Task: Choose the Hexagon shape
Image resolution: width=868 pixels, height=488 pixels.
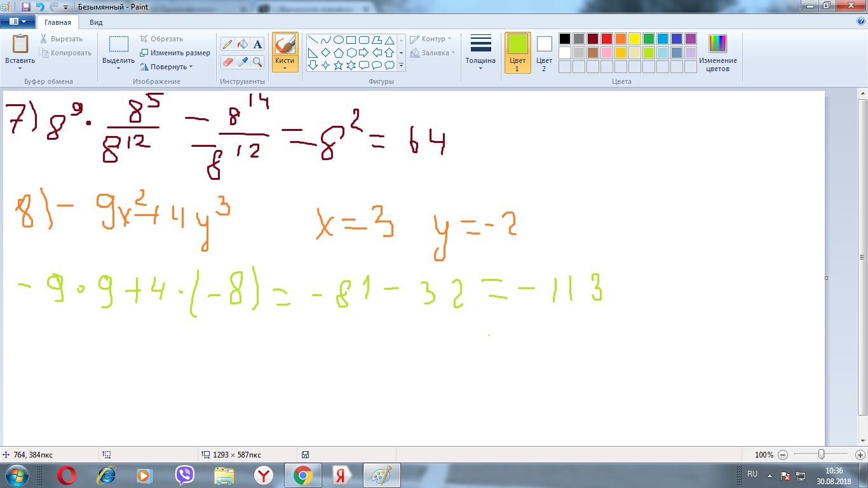Action: click(351, 52)
